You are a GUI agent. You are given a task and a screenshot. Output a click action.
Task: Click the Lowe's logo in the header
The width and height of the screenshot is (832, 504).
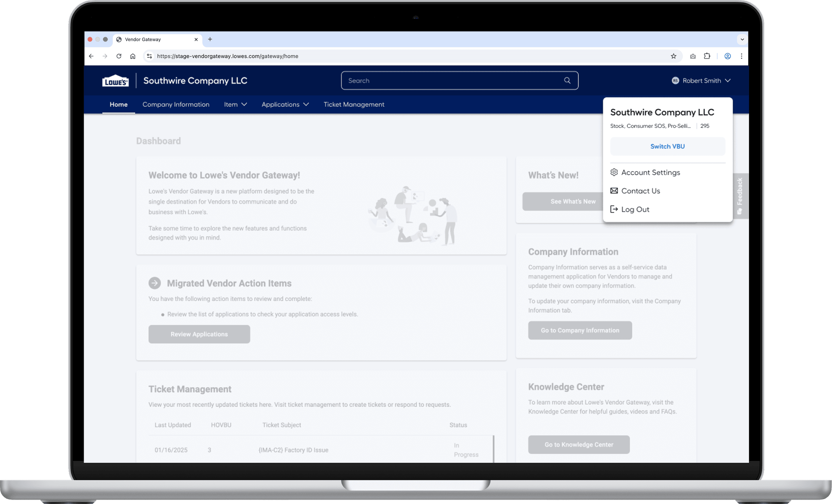(115, 81)
